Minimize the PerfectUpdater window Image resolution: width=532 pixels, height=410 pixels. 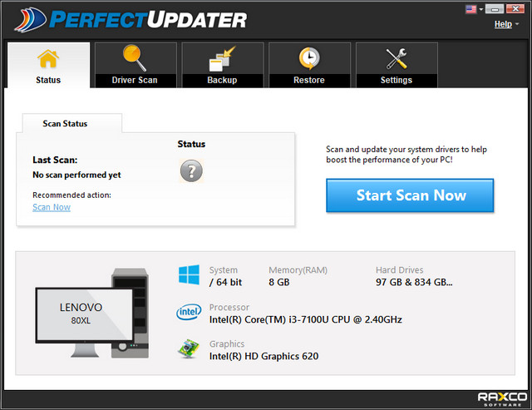(495, 9)
